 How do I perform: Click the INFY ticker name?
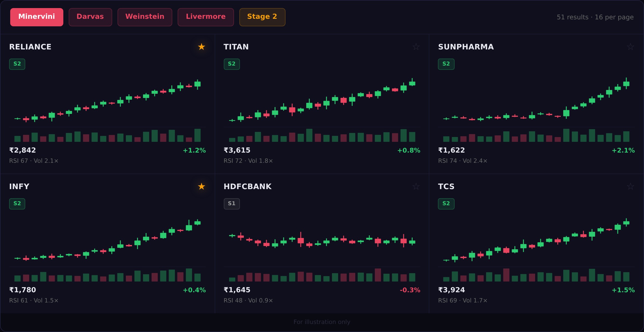(x=19, y=187)
